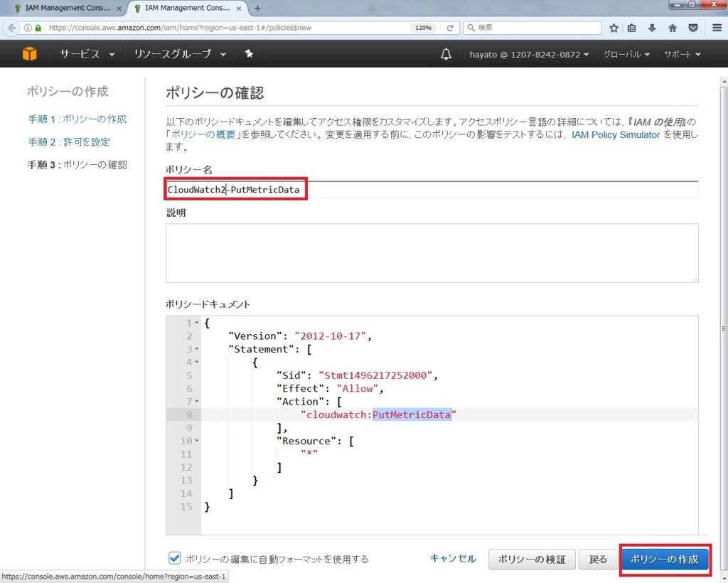
Task: Open the サービス dropdown menu
Action: point(87,54)
